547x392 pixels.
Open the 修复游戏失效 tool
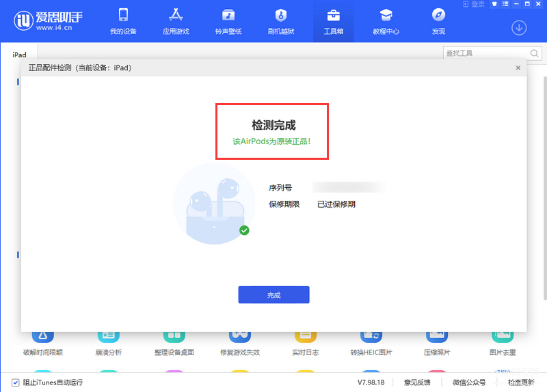click(x=240, y=344)
